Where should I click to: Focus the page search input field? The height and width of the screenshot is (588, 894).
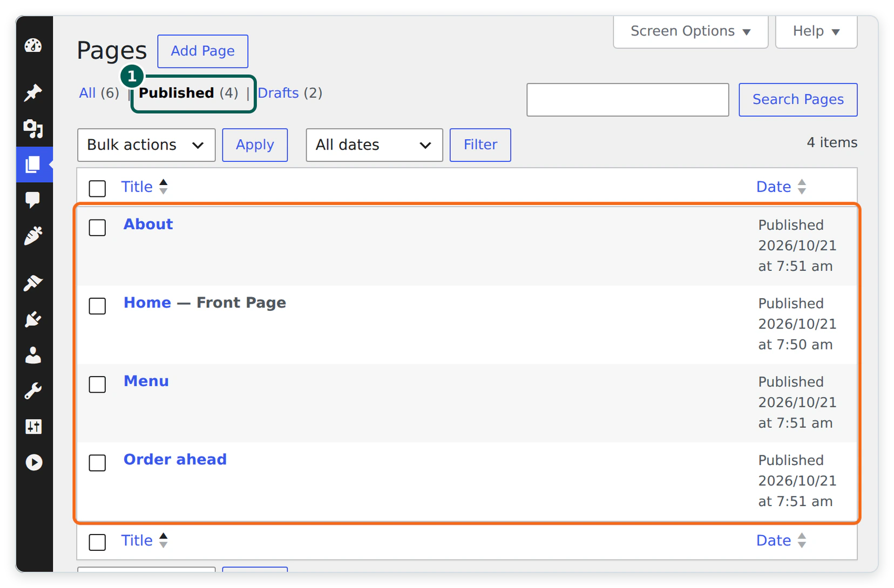(x=628, y=100)
